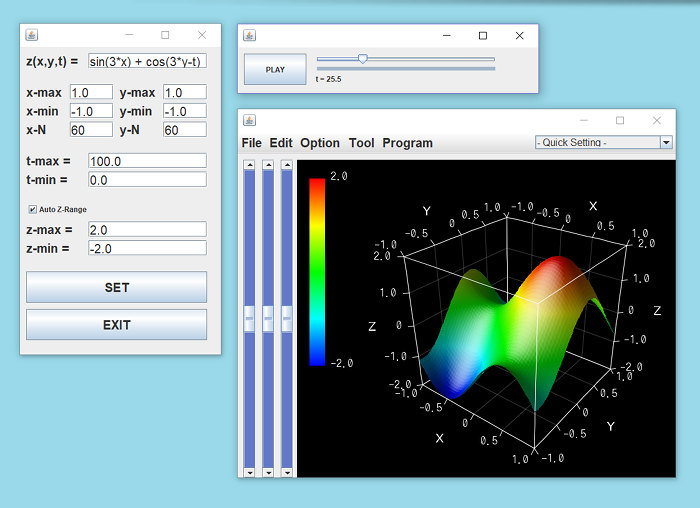
Task: Click the t-max input field showing 100.0
Action: 147,161
